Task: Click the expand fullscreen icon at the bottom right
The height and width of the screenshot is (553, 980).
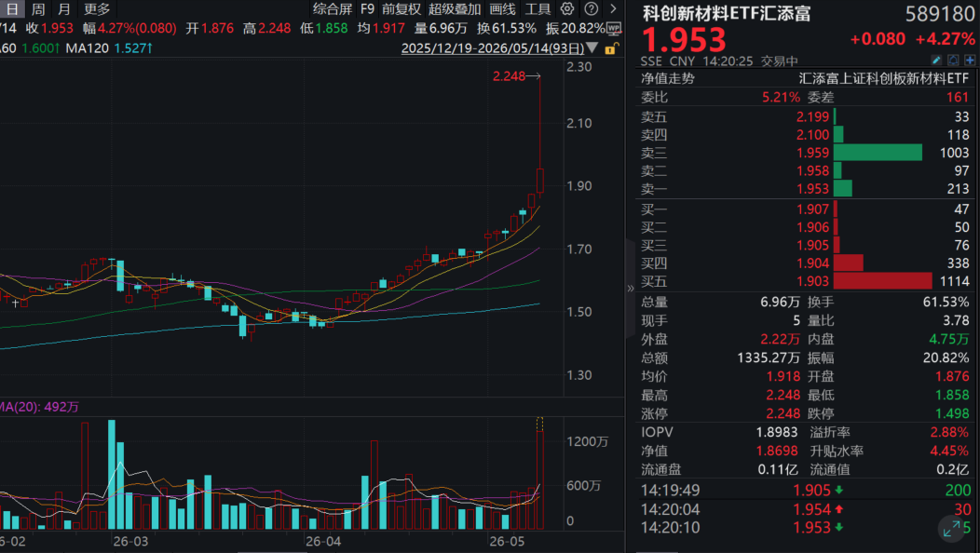Action: point(952,529)
